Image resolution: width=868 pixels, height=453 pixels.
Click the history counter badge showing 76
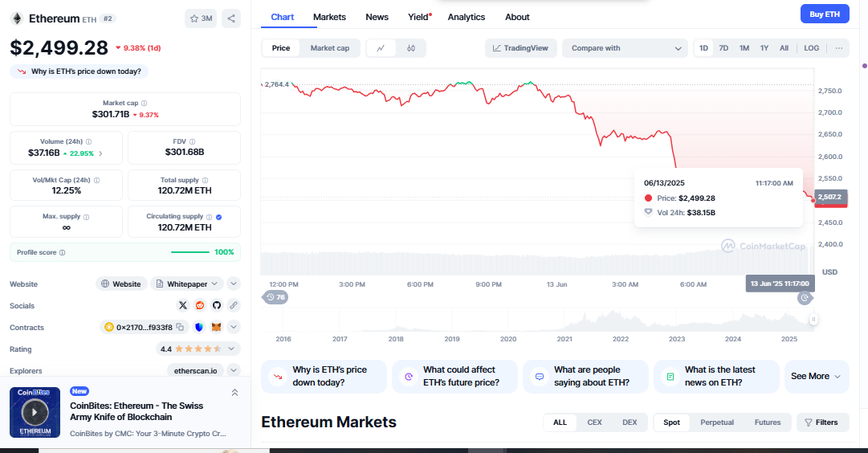click(x=275, y=297)
